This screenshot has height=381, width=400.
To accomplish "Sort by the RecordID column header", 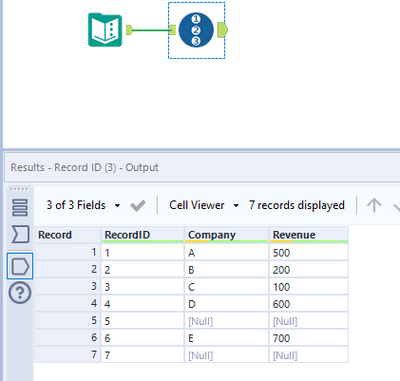I will pos(142,235).
